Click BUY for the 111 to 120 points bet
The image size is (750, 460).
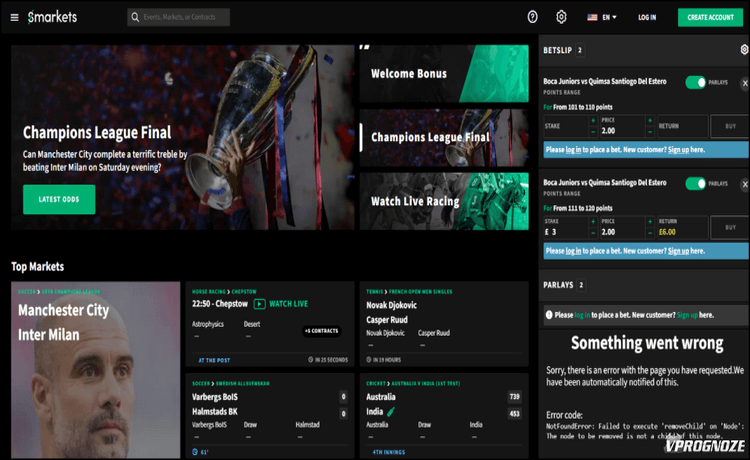point(730,228)
